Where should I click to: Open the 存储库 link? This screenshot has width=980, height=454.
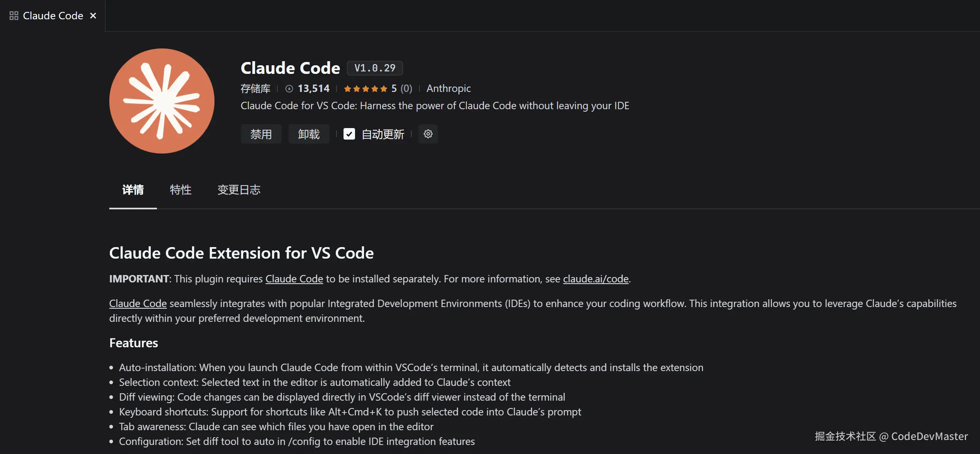click(x=255, y=89)
